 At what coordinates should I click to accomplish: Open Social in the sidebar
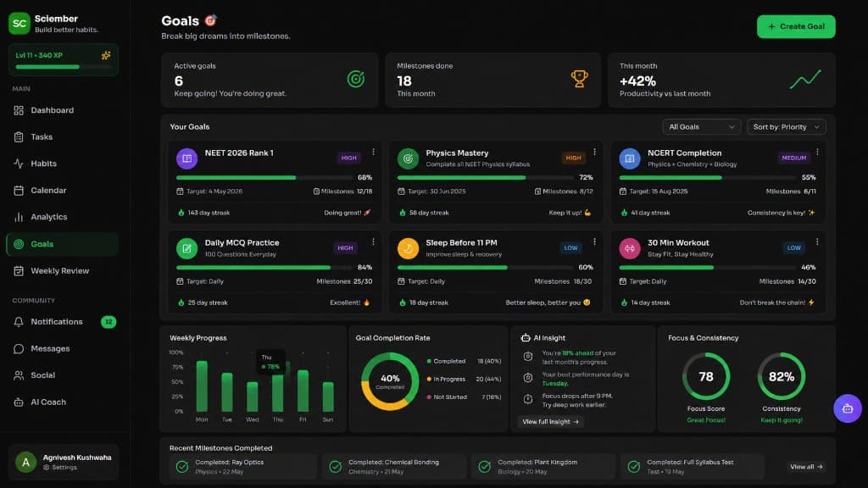(63, 375)
